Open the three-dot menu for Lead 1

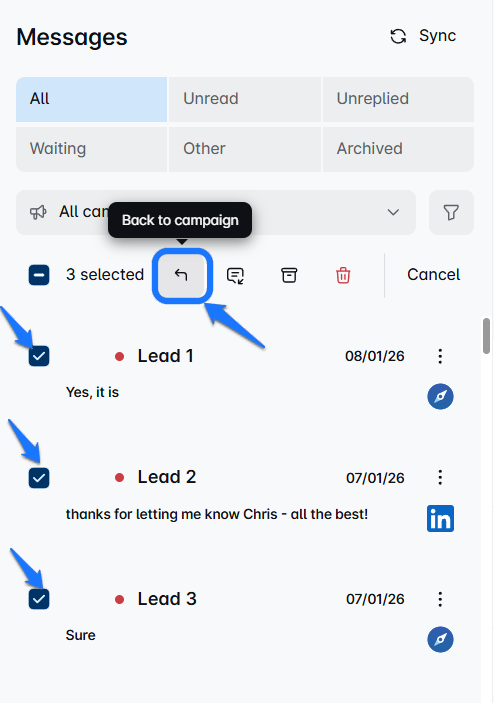pos(440,356)
